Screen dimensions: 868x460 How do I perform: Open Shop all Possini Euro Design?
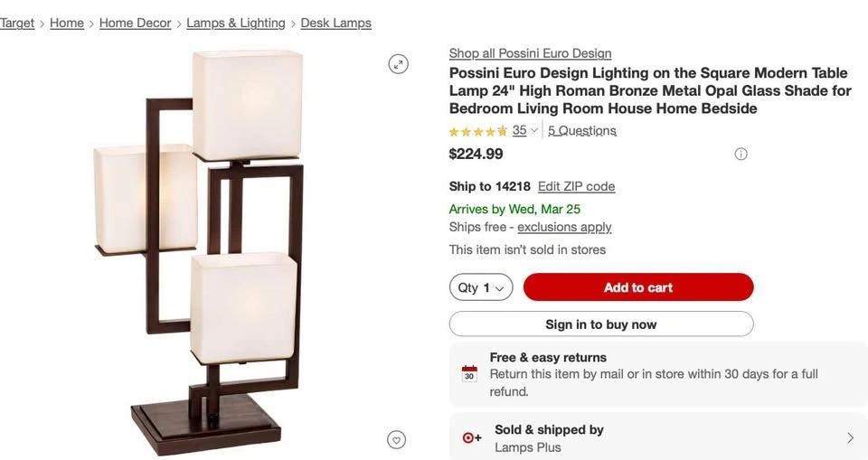click(x=530, y=53)
